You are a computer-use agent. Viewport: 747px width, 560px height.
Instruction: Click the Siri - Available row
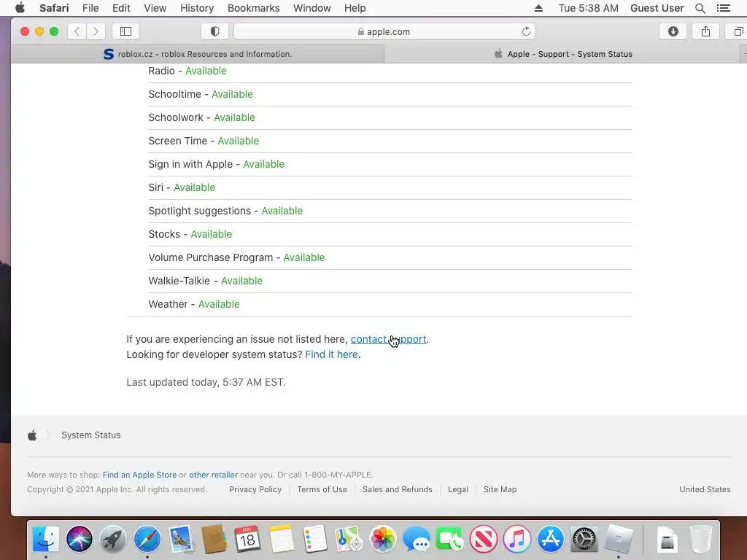390,187
